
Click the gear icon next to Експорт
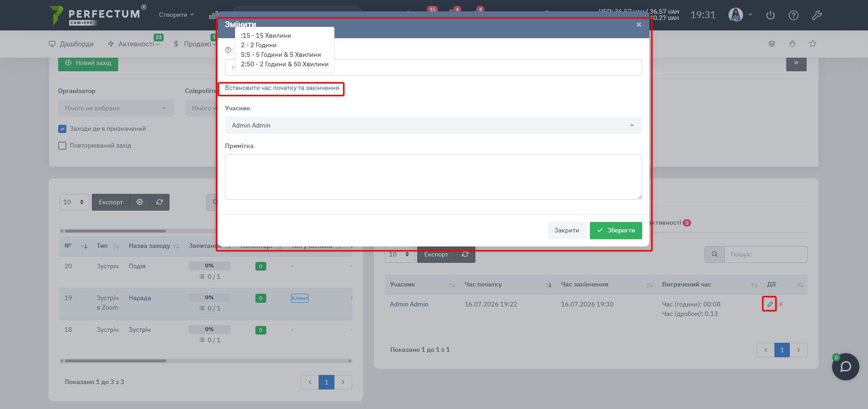pyautogui.click(x=140, y=202)
